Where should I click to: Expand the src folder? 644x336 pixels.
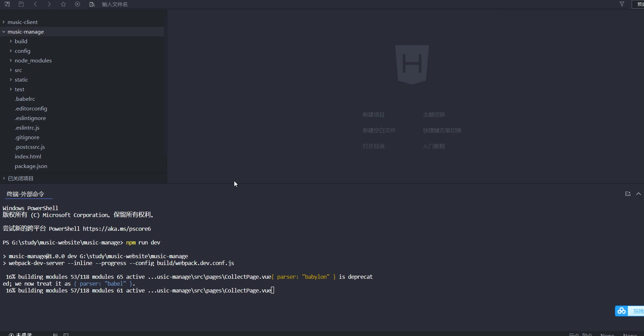[x=11, y=70]
